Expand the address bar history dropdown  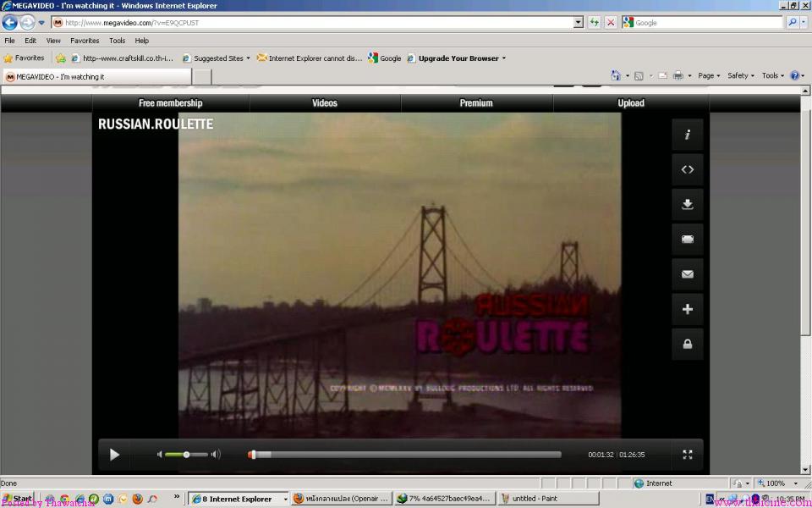tap(579, 23)
